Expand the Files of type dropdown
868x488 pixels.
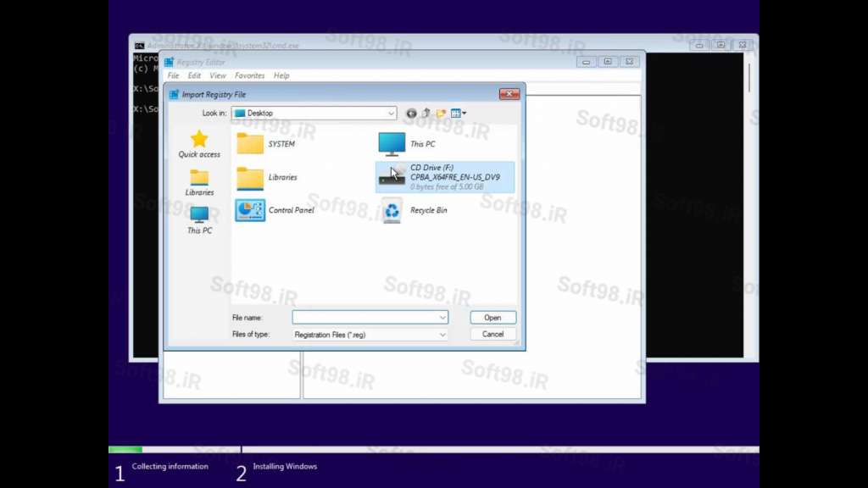(x=442, y=335)
